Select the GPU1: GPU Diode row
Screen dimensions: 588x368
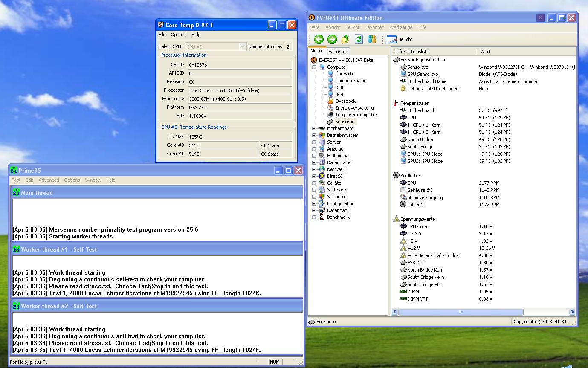point(484,154)
